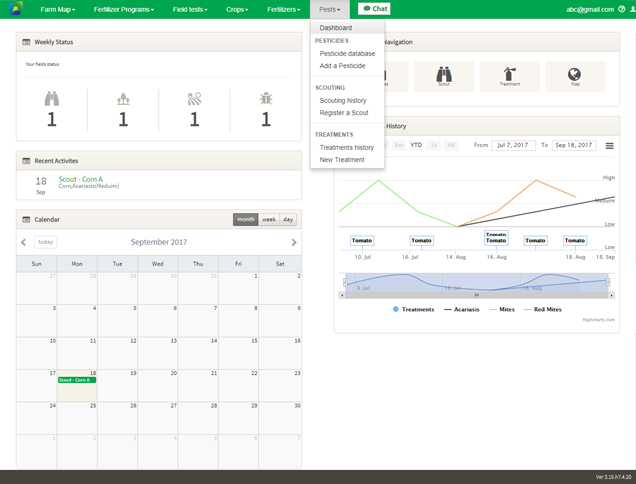Screen dimensions: 636x484
Task: Open Pesticide database from Pests menu
Action: coord(347,54)
